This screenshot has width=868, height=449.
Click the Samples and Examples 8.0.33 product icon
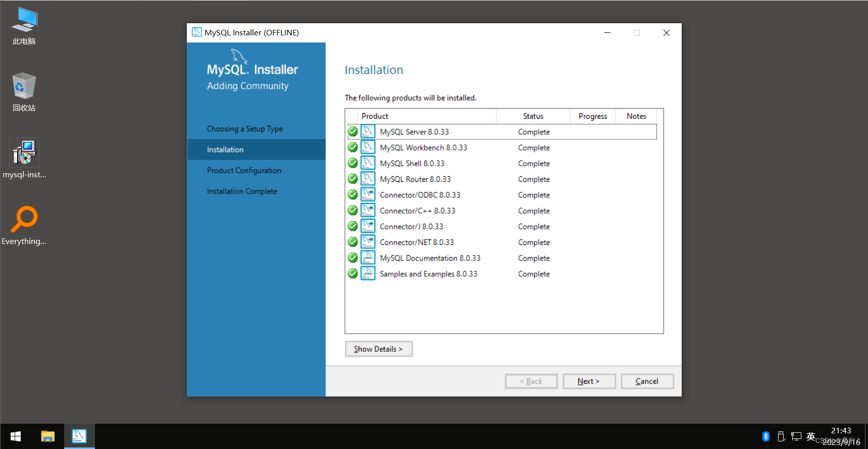click(x=368, y=273)
